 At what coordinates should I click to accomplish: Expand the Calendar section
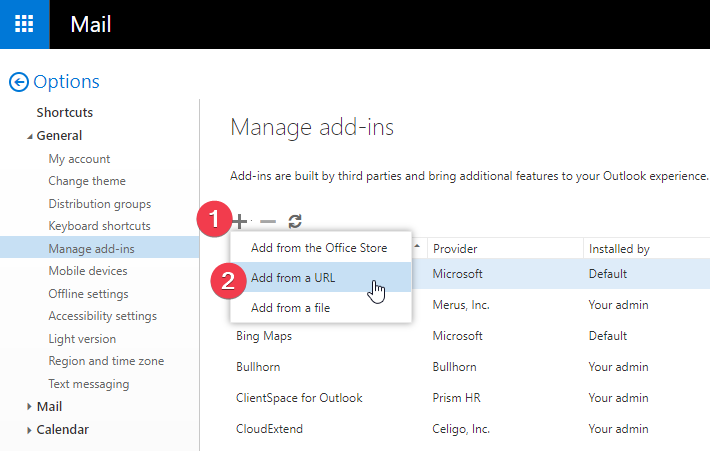(29, 430)
